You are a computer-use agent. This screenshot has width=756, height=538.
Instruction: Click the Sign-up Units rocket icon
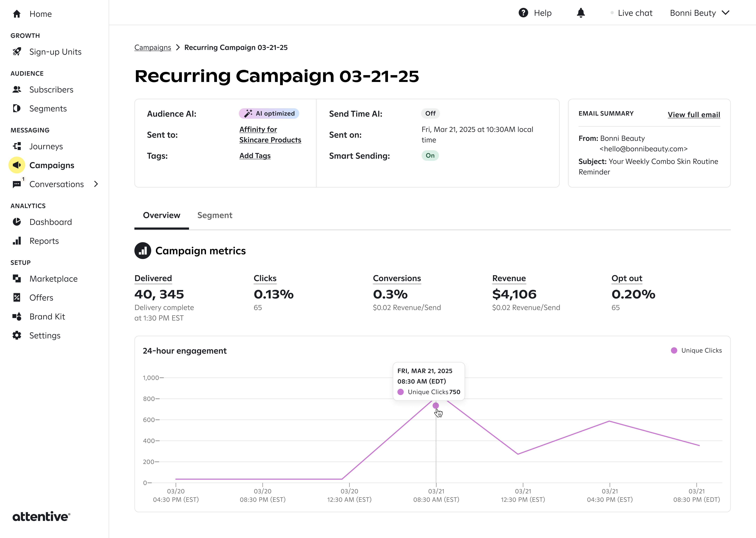[x=17, y=52]
